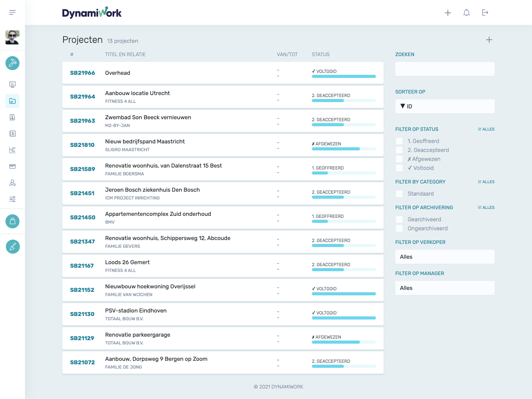Image resolution: width=532 pixels, height=399 pixels.
Task: Click progress bar of Nieuw bedrijfspand Maastricht
Action: pos(344,149)
